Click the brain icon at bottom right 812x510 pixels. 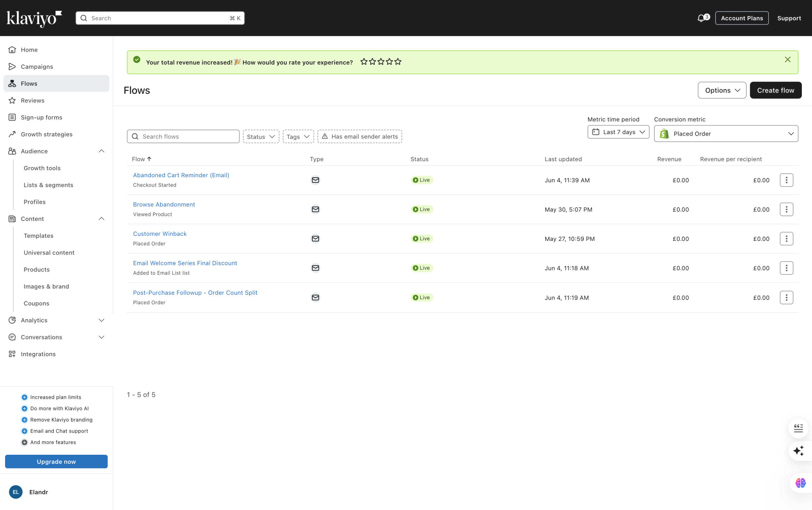click(800, 483)
